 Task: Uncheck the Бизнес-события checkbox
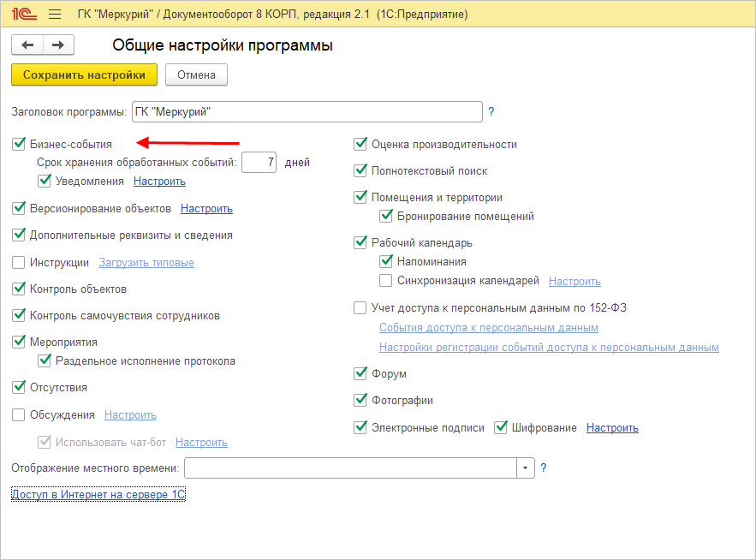[18, 144]
